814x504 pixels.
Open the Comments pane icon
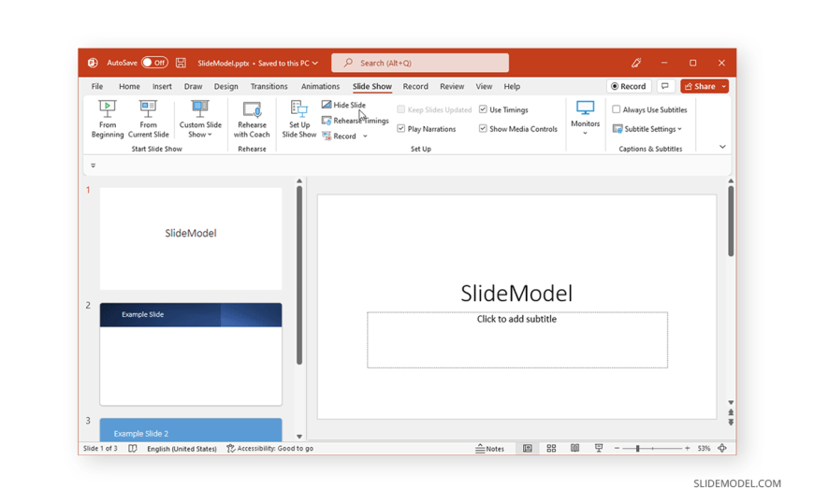point(665,86)
